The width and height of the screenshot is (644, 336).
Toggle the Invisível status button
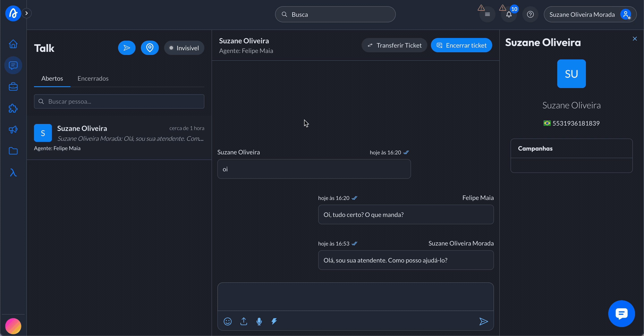[x=184, y=48]
